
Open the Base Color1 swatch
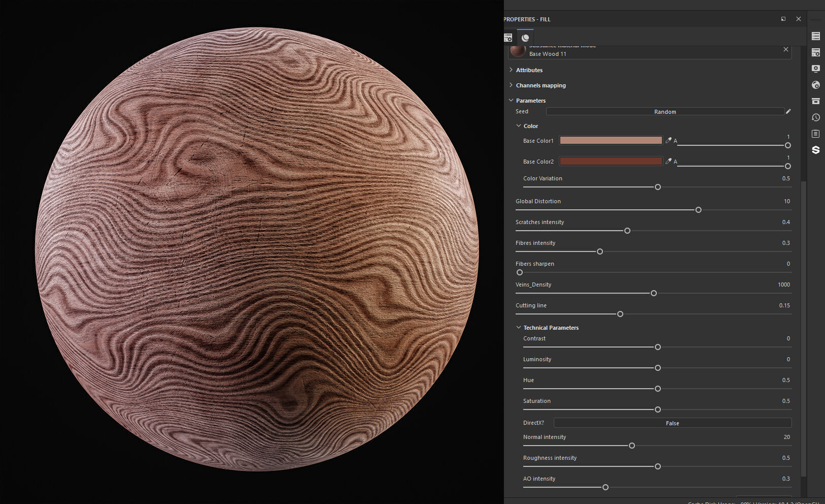point(611,140)
